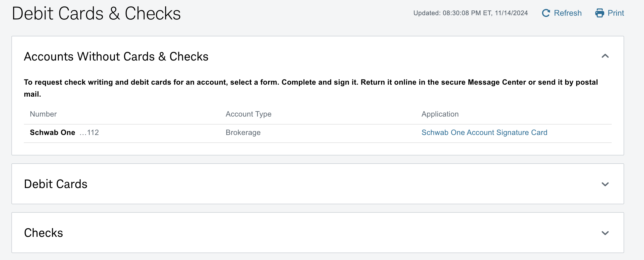Click the Number column header

pos(43,114)
